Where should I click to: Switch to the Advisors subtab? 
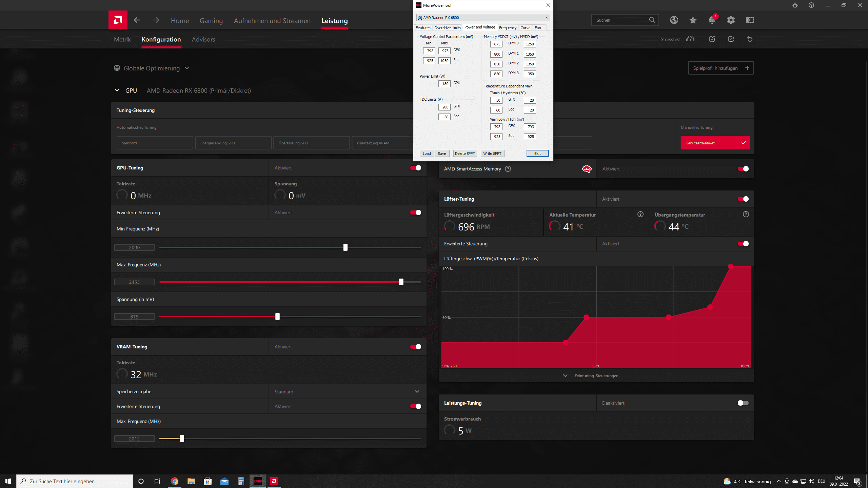(203, 39)
